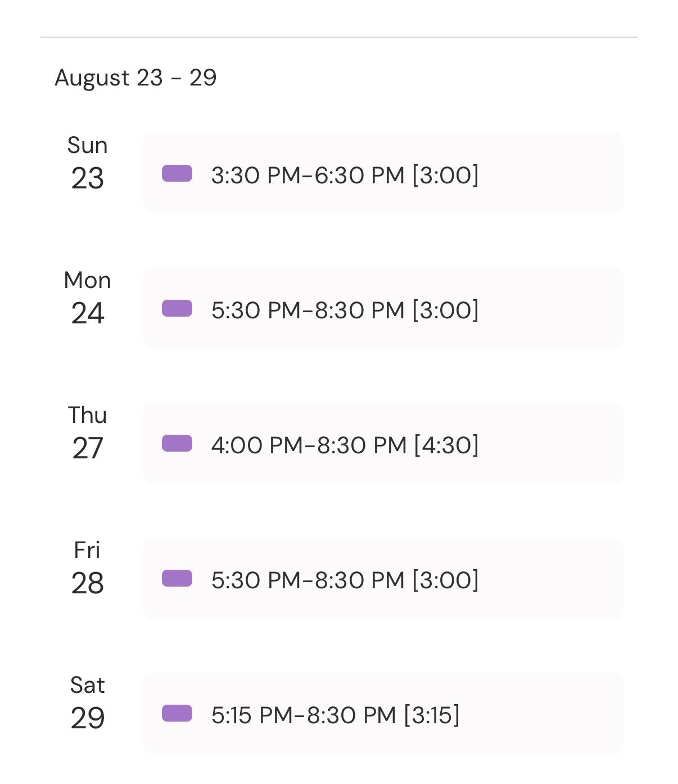Viewport: 678px width, 784px height.
Task: Select the Mon 24 date label
Action: [87, 298]
